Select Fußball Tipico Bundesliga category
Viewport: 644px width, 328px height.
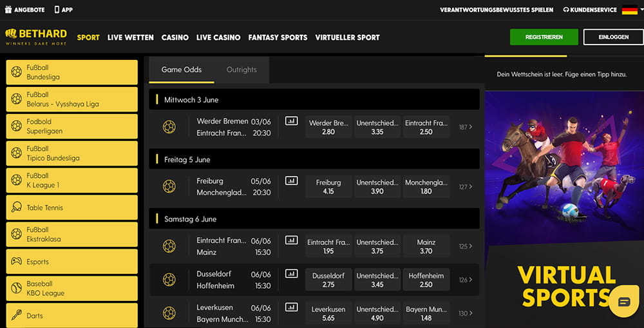coord(72,153)
